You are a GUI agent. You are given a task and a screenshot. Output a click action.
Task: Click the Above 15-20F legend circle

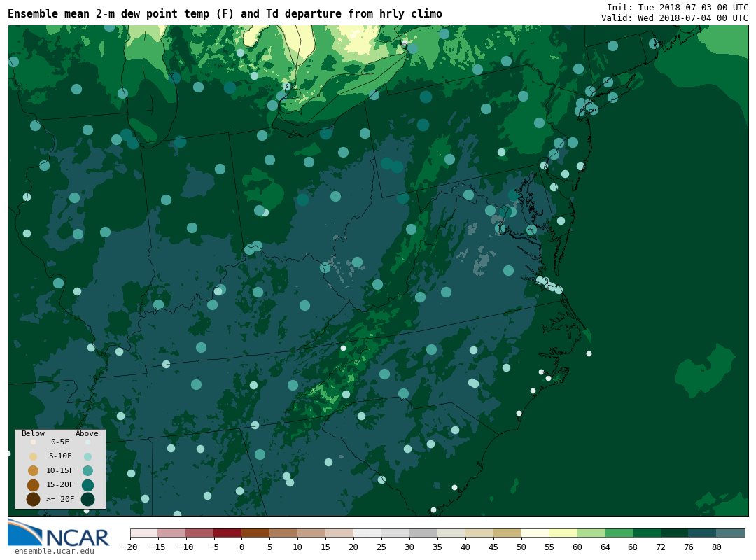pyautogui.click(x=87, y=485)
